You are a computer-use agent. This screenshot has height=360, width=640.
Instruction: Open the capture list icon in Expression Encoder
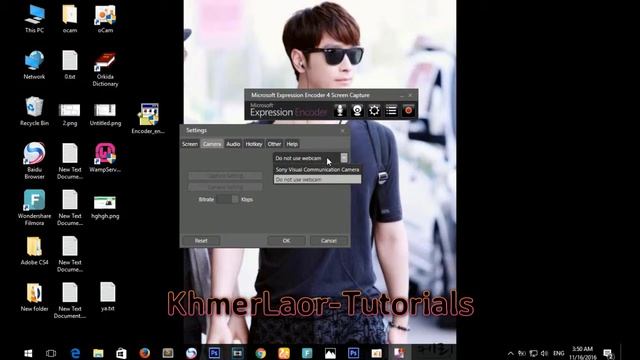[x=391, y=111]
